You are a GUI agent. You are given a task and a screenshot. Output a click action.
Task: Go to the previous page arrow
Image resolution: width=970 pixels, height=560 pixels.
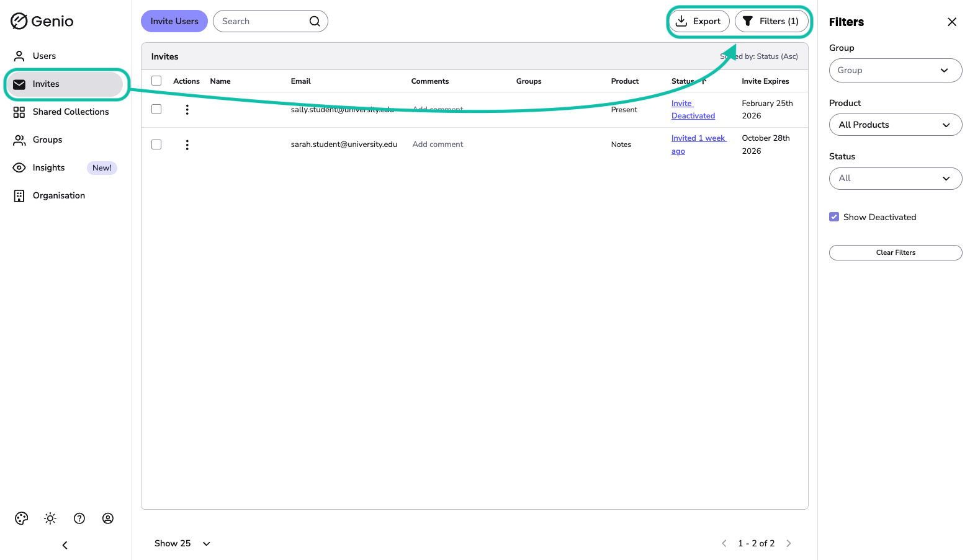tap(724, 543)
